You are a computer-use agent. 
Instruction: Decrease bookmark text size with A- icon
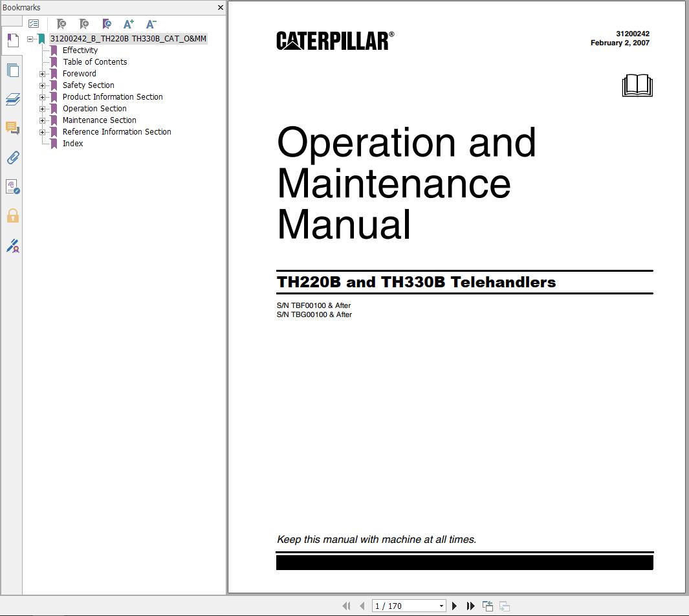click(151, 23)
